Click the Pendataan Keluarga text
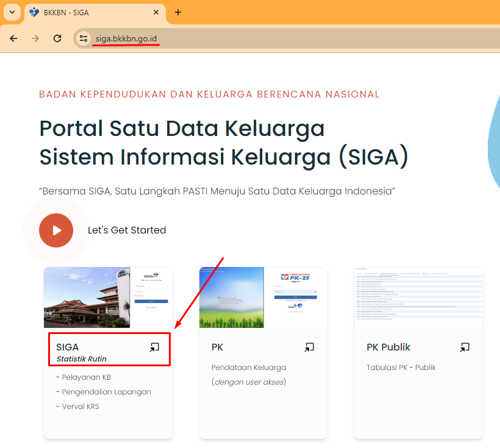 coord(249,368)
